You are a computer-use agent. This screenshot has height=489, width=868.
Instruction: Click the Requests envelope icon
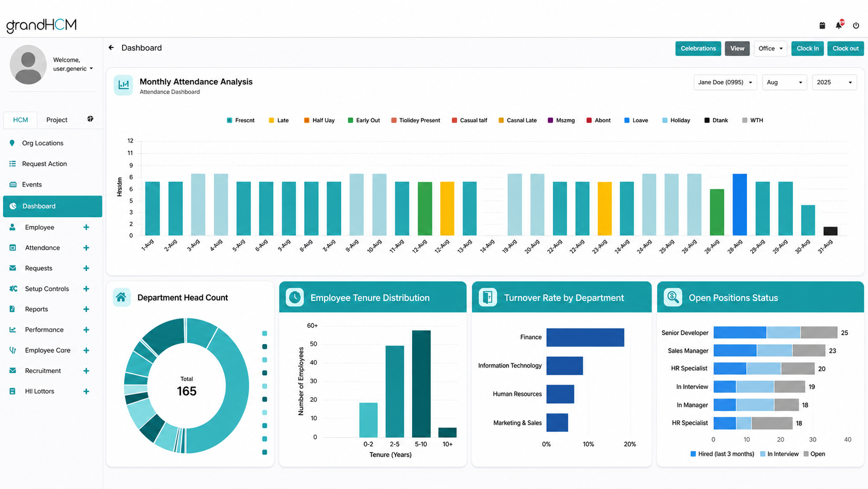pyautogui.click(x=12, y=268)
